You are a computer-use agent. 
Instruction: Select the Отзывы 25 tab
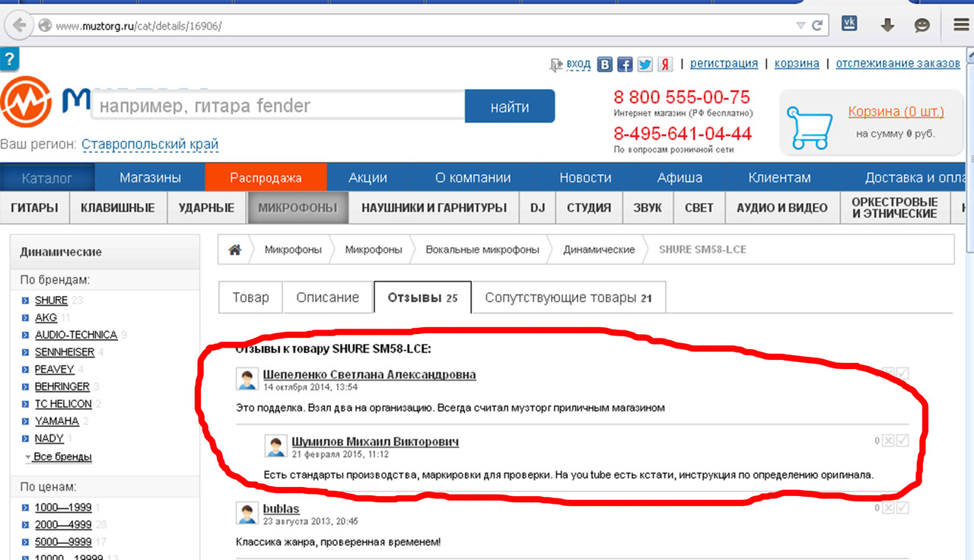click(422, 297)
